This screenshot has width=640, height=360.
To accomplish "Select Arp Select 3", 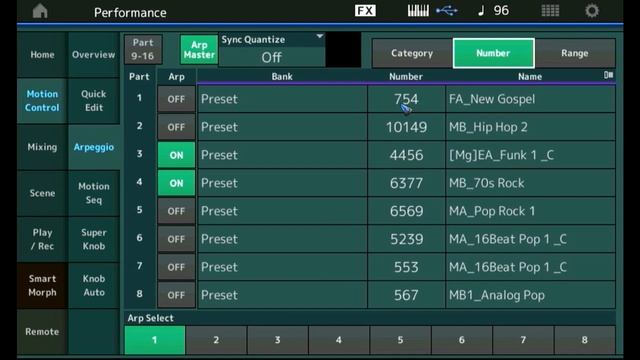I will (278, 340).
